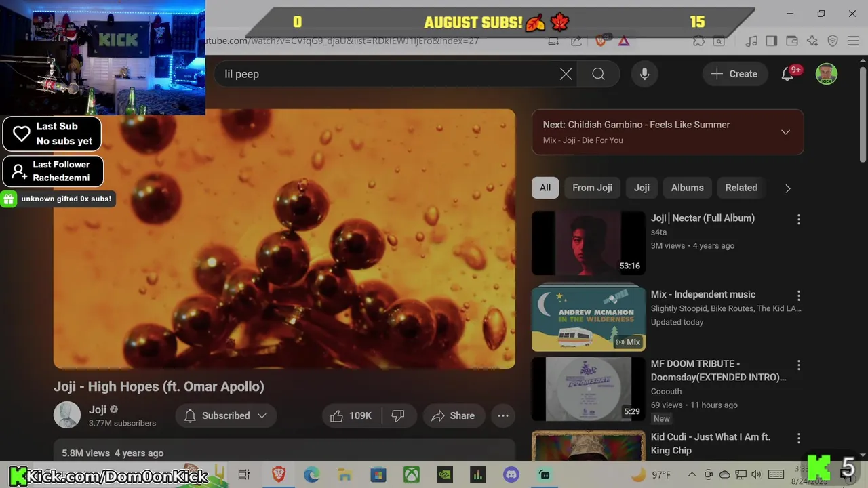The width and height of the screenshot is (868, 488).
Task: Open options for 'Joji | Nectar (Full Album)'
Action: click(x=798, y=219)
